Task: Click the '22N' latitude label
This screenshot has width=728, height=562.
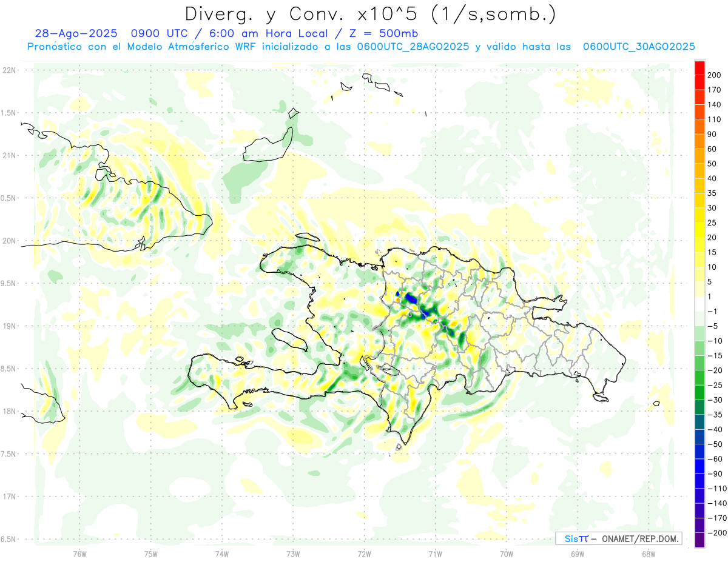Action: coord(8,70)
